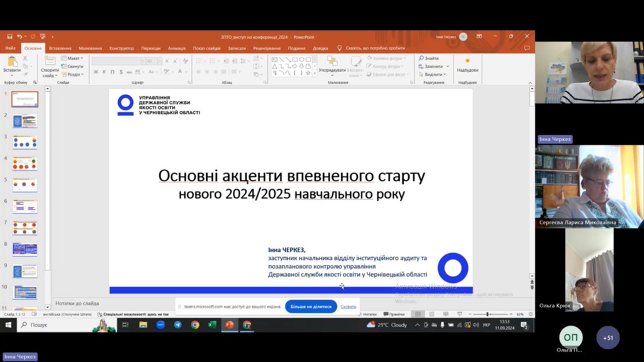Toggle Normal view button in status bar
The image size is (644, 362).
pyautogui.click(x=418, y=314)
